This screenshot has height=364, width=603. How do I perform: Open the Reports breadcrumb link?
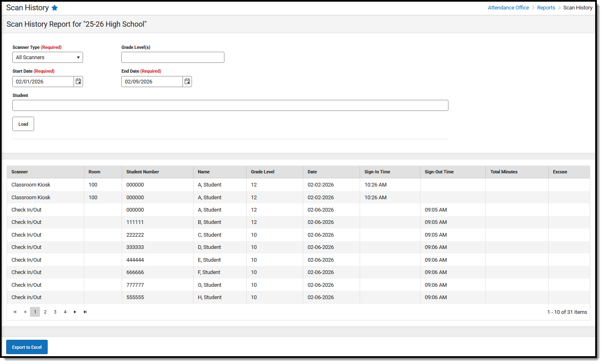[x=546, y=7]
